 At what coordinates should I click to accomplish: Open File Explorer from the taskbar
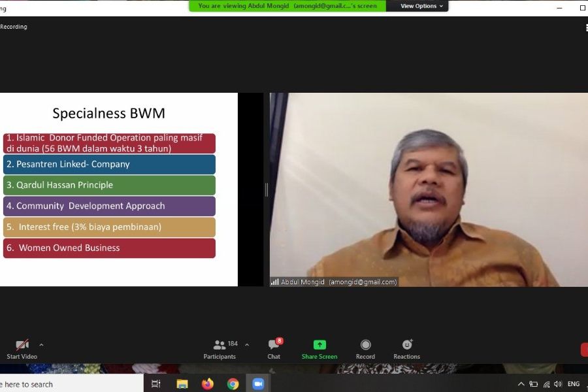click(182, 384)
